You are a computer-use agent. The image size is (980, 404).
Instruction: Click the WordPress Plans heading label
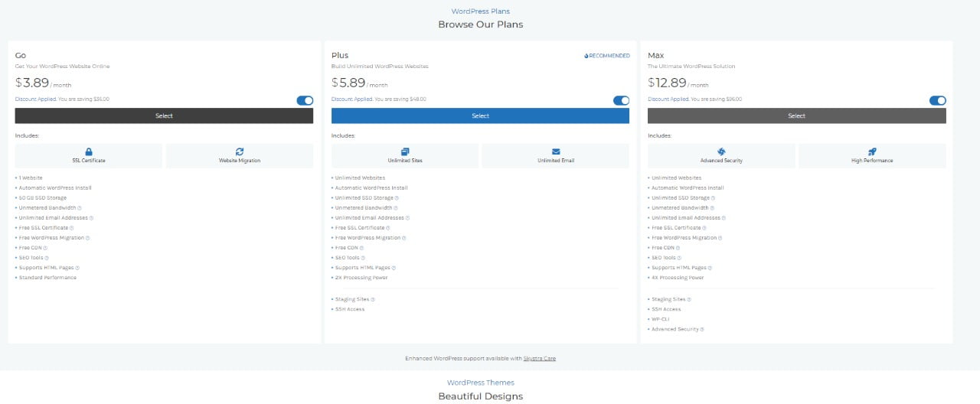(480, 11)
